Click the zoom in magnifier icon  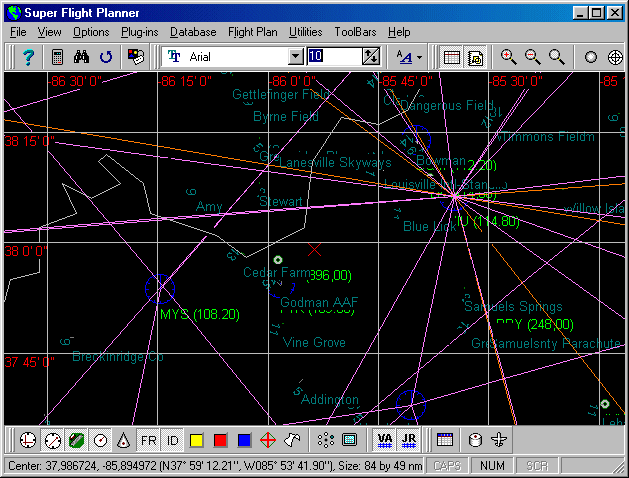pos(508,57)
